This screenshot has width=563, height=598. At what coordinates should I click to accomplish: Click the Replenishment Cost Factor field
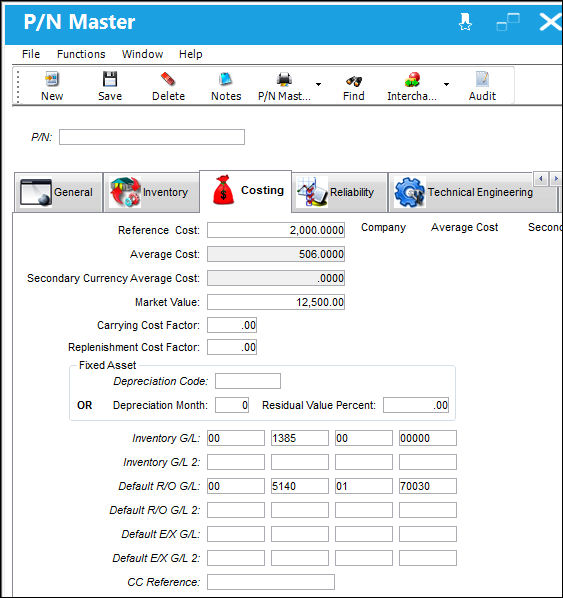pyautogui.click(x=232, y=347)
